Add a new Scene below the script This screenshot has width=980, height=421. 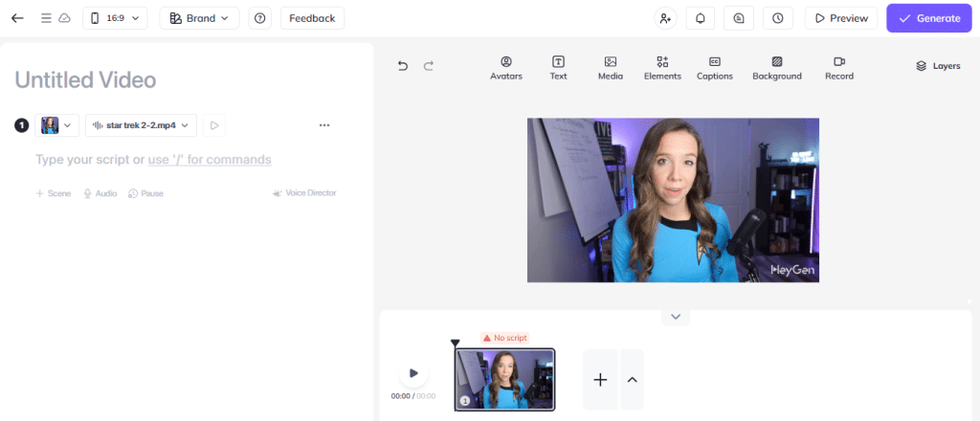[x=54, y=193]
